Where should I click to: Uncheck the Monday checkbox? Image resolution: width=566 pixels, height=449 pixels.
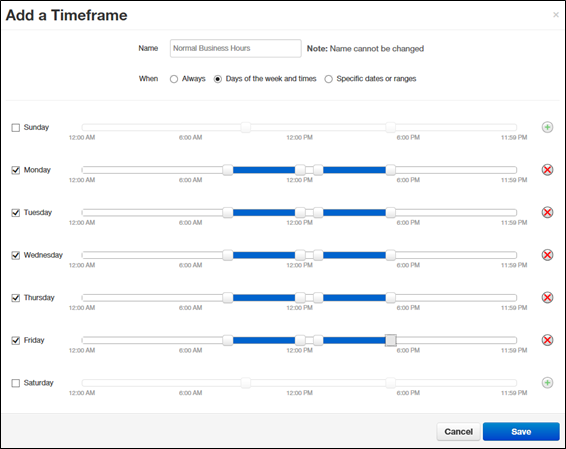(16, 170)
